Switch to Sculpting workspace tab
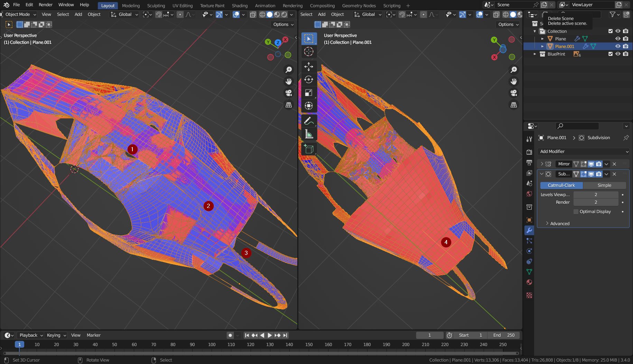 (156, 6)
